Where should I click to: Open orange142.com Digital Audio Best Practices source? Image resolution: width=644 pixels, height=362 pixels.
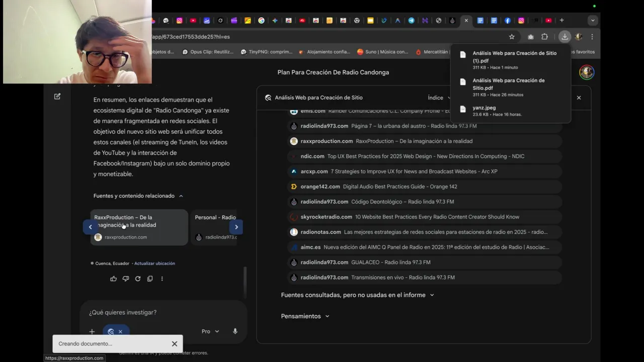424,187
